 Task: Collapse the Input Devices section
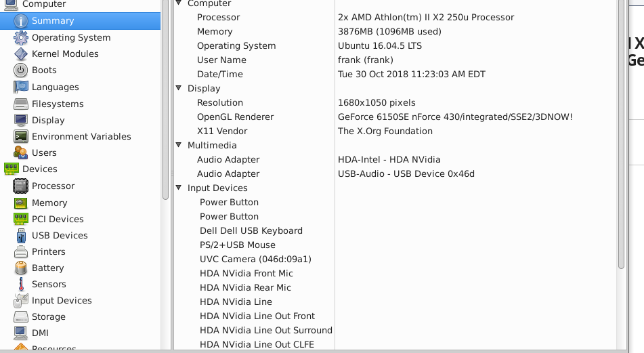point(179,188)
